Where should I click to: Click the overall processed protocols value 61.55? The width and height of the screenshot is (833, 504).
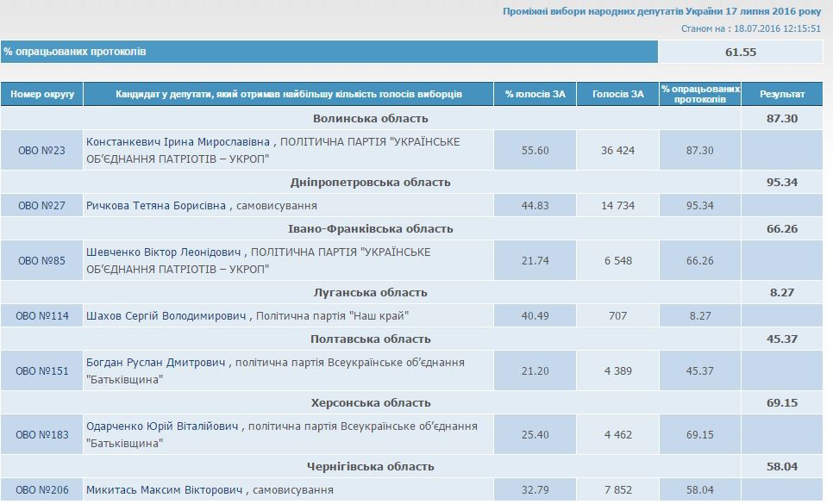pyautogui.click(x=740, y=52)
